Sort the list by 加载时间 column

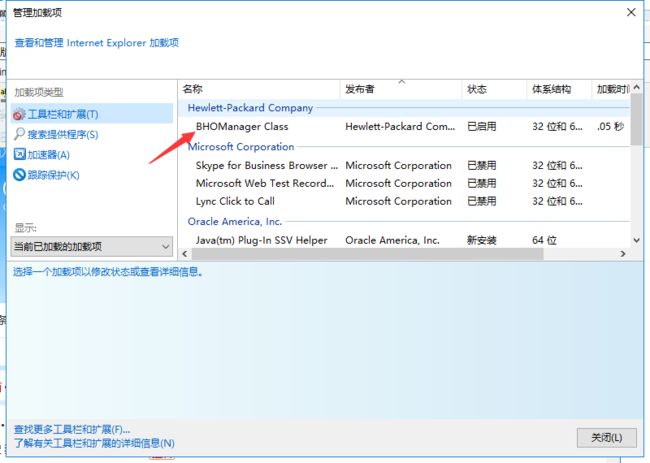pyautogui.click(x=611, y=89)
